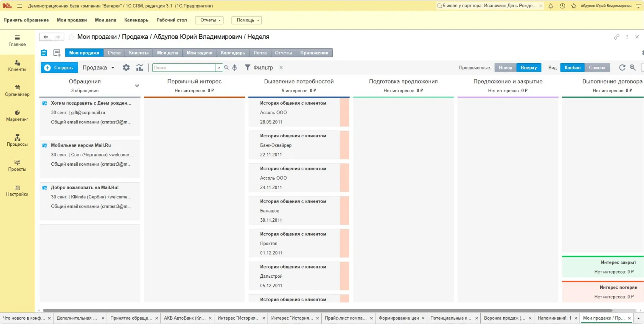
Task: Click Принять обращение in the top menu
Action: 26,20
